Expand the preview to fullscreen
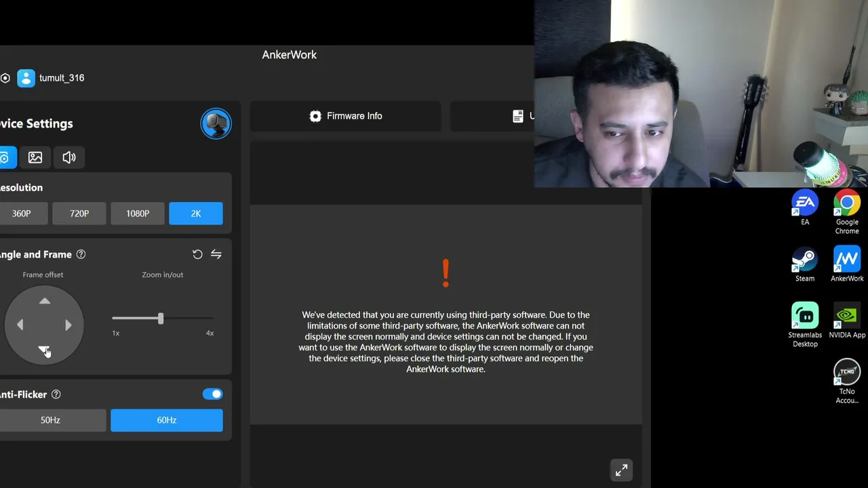 (x=622, y=470)
